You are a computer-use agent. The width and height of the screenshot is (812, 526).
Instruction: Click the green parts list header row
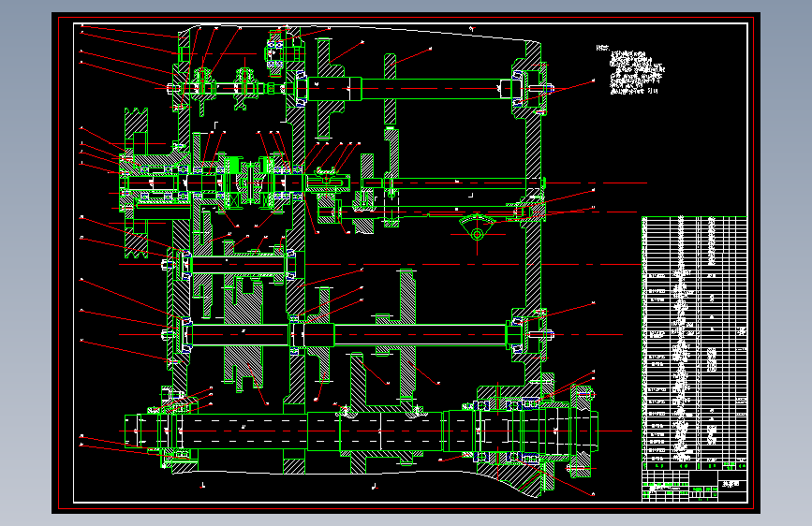(694, 465)
